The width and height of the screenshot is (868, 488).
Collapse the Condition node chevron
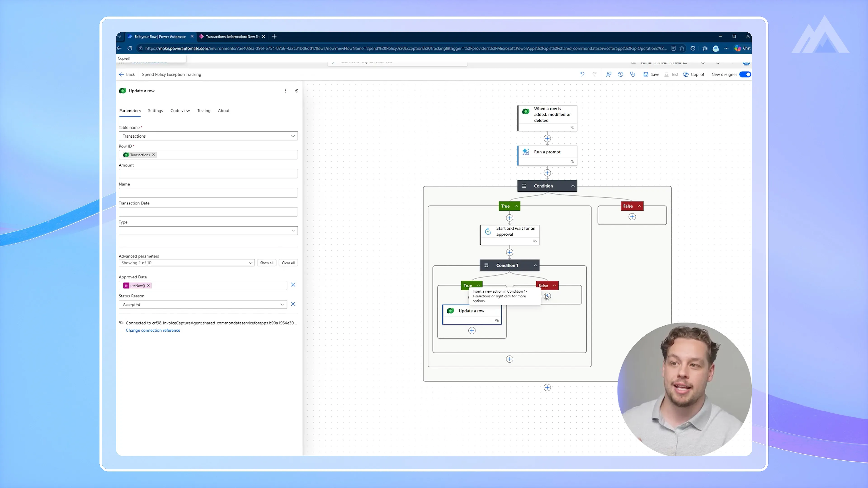573,186
